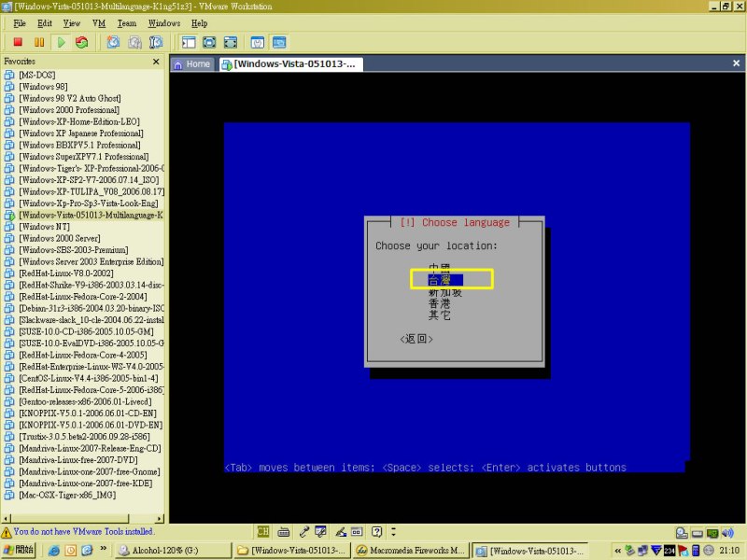Open the language bar help question-mark icon
This screenshot has height=560, width=747.
[377, 531]
